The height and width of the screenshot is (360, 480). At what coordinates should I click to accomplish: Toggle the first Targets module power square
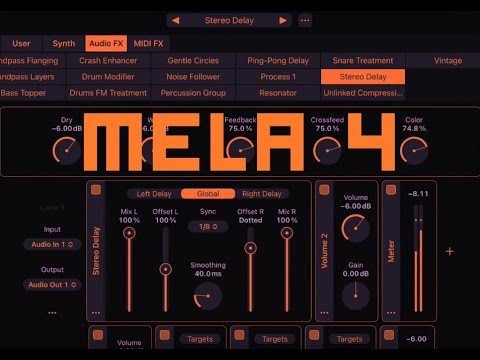pyautogui.click(x=165, y=335)
